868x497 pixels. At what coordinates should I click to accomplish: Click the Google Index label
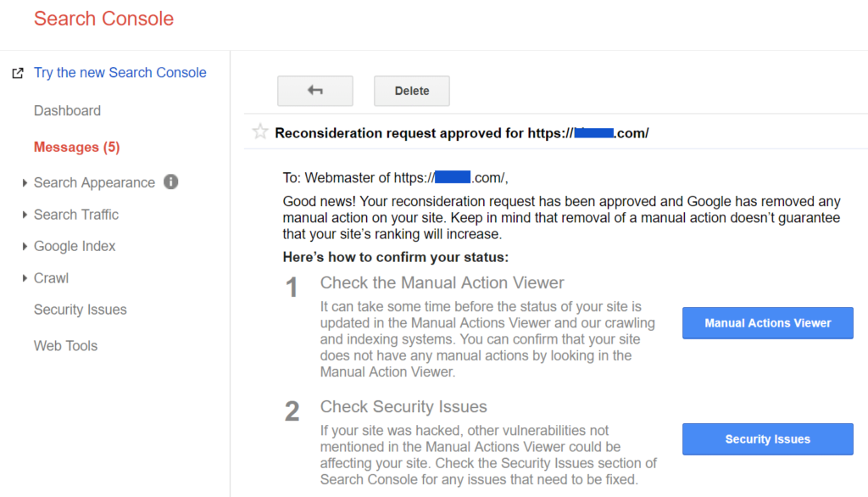[75, 246]
